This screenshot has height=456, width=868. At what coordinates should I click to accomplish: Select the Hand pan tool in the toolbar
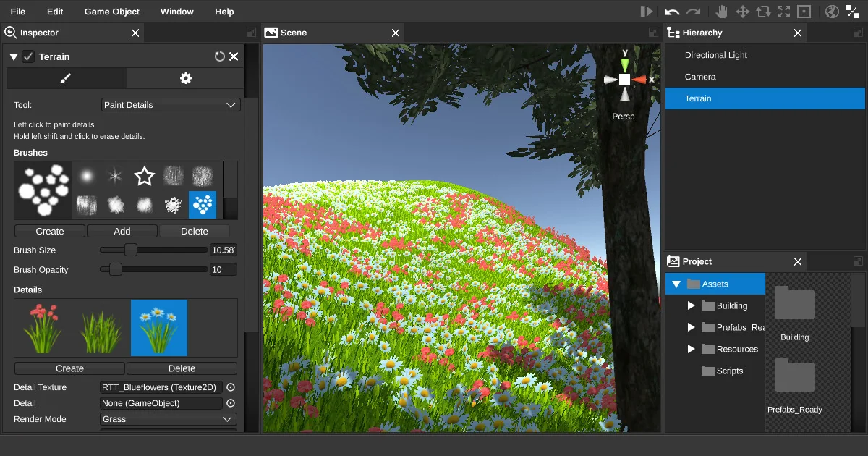723,11
